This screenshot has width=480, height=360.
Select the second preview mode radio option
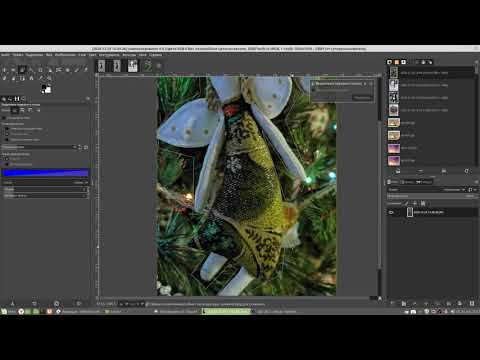(x=7, y=164)
